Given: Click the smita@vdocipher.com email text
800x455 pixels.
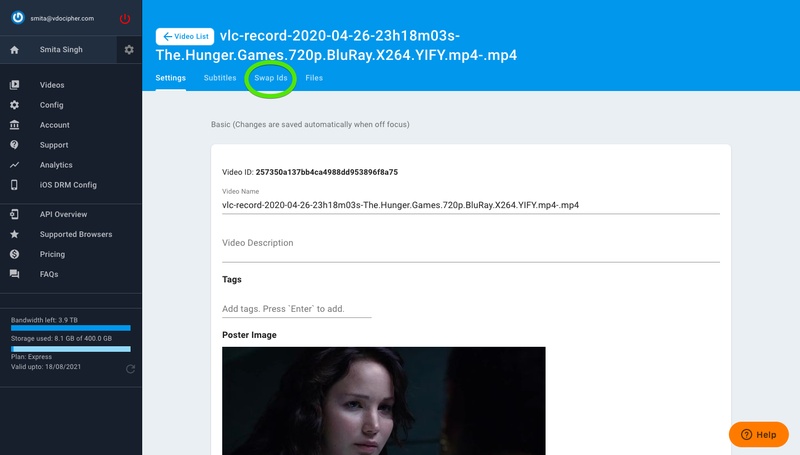Looking at the screenshot, I should point(62,18).
